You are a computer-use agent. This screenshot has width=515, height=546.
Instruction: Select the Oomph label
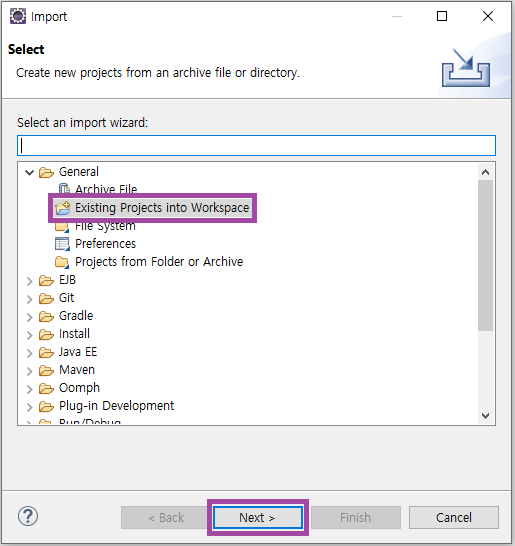[x=79, y=388]
